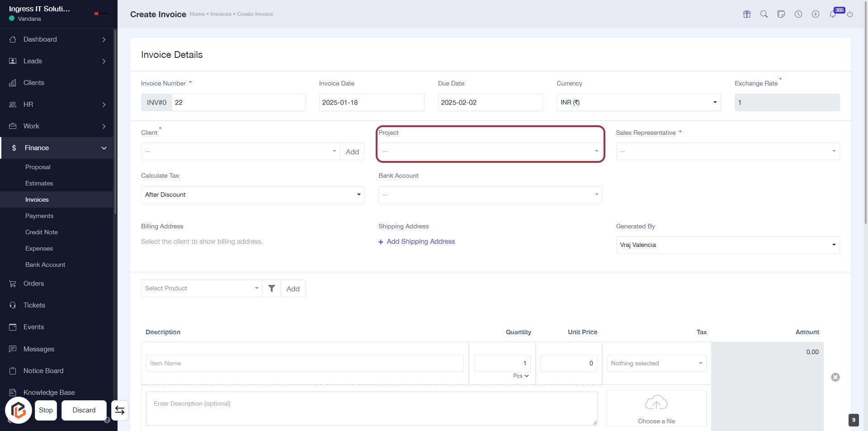This screenshot has width=868, height=431.
Task: Expand the Project dropdown
Action: coord(490,152)
